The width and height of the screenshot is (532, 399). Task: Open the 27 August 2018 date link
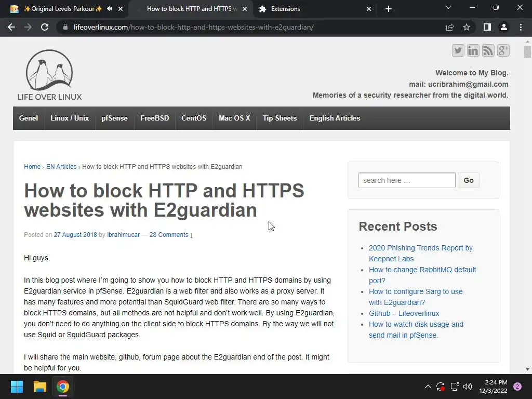75,235
